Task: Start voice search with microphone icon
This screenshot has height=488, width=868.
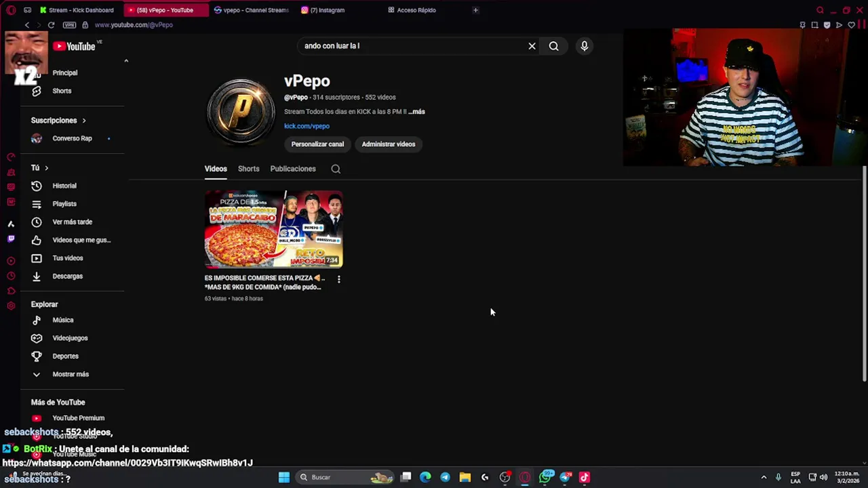Action: pyautogui.click(x=585, y=46)
